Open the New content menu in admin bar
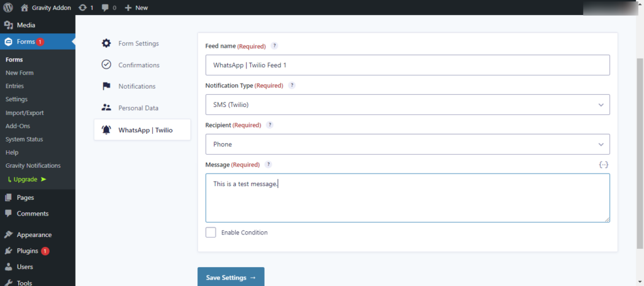The image size is (644, 286). click(x=136, y=8)
